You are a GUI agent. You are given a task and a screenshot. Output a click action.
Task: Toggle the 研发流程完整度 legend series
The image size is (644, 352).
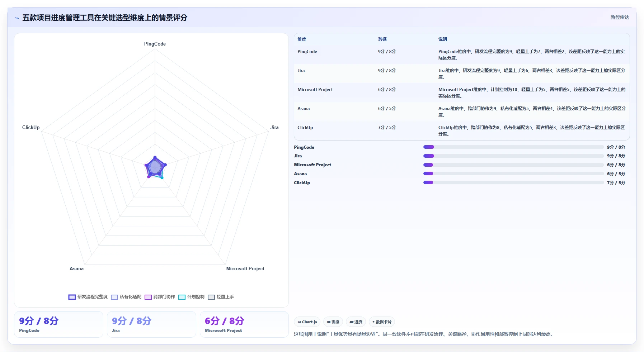[x=88, y=297]
